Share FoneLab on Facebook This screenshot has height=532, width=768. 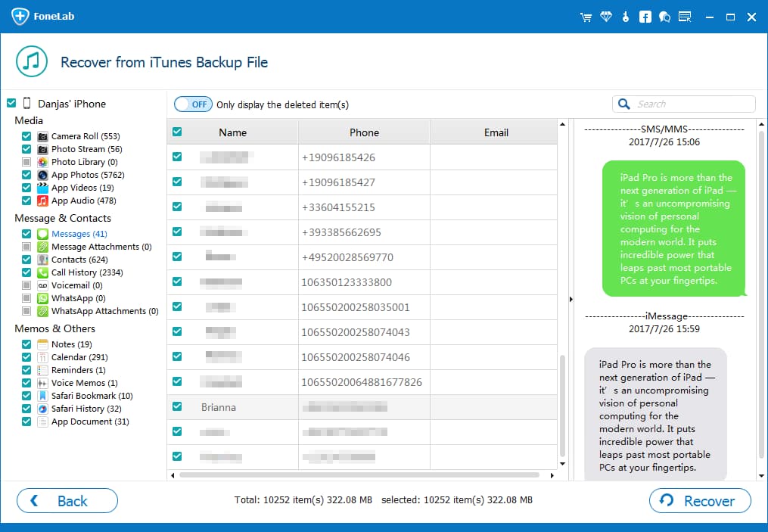pyautogui.click(x=645, y=16)
